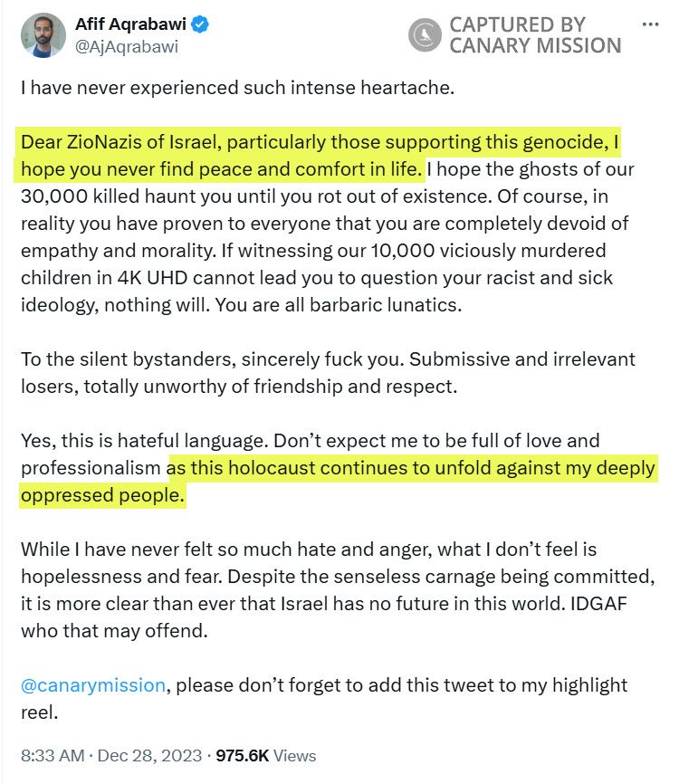
Task: Click the CAPTURED BY CANARY MISSION watermark text
Action: 535,35
